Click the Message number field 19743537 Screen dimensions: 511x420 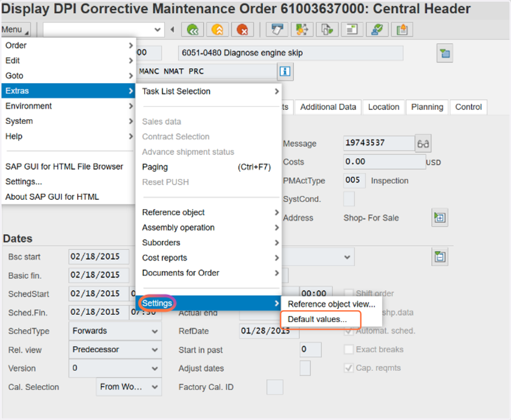[x=379, y=144]
